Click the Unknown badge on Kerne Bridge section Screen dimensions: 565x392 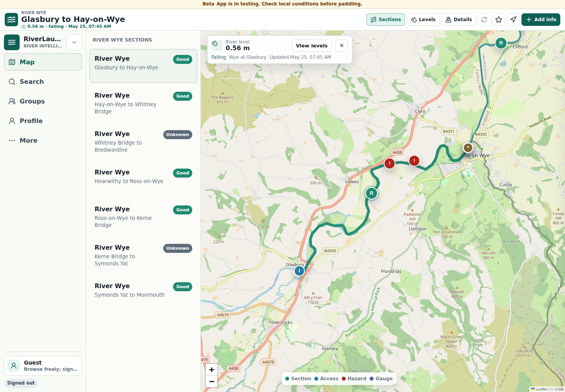[177, 248]
